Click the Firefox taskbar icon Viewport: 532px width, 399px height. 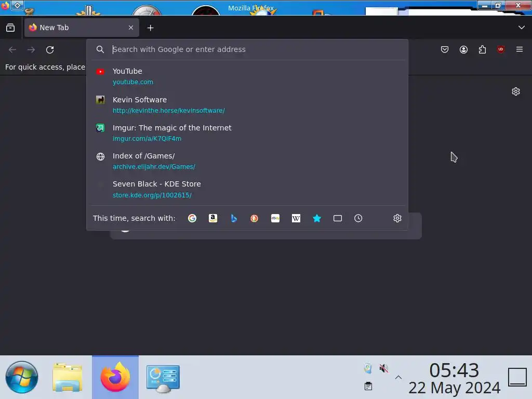coord(115,377)
